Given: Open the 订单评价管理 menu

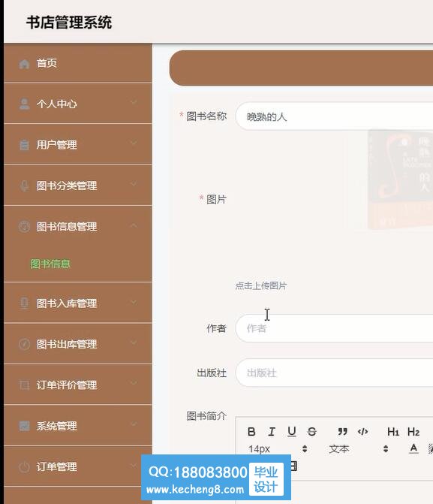Looking at the screenshot, I should click(x=78, y=385).
